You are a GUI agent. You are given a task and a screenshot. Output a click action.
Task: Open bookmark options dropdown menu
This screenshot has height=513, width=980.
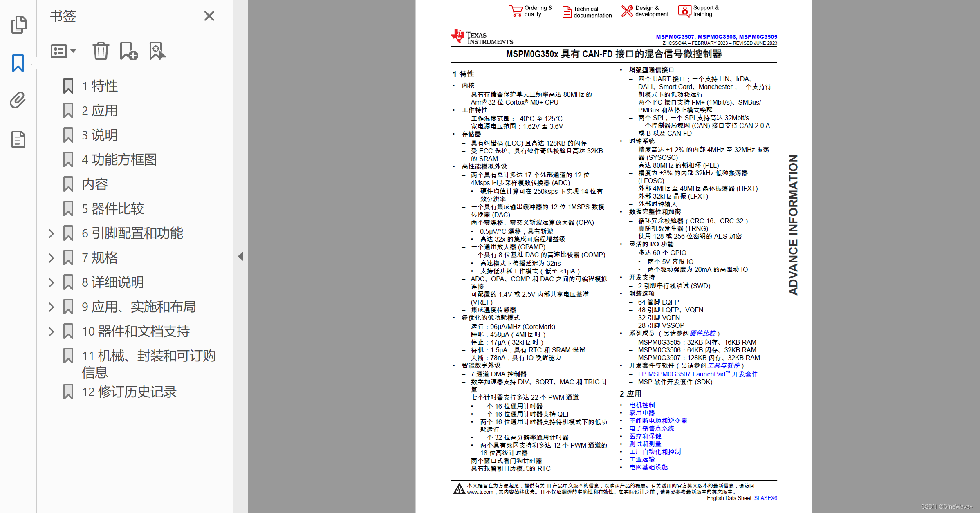pyautogui.click(x=63, y=51)
